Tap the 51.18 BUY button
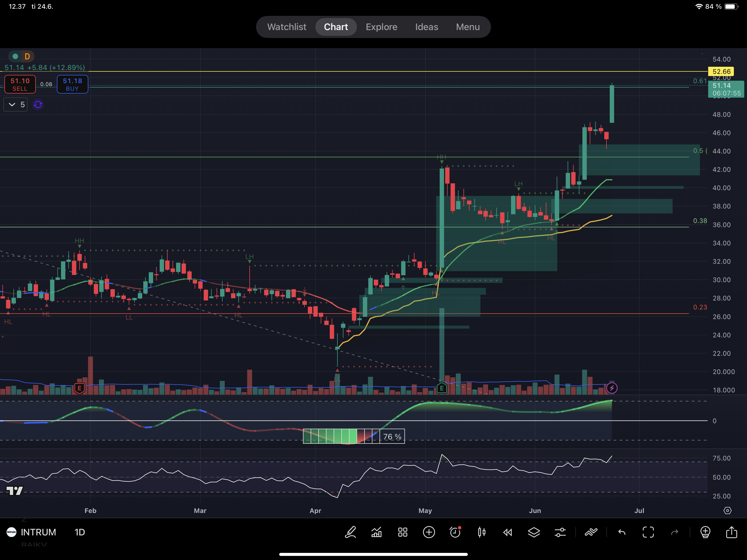This screenshot has width=747, height=560. point(72,84)
